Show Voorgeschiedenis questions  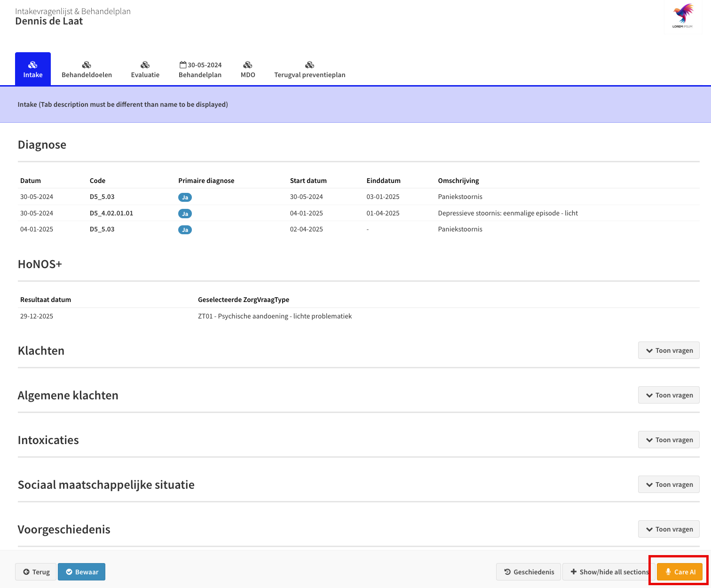(669, 529)
